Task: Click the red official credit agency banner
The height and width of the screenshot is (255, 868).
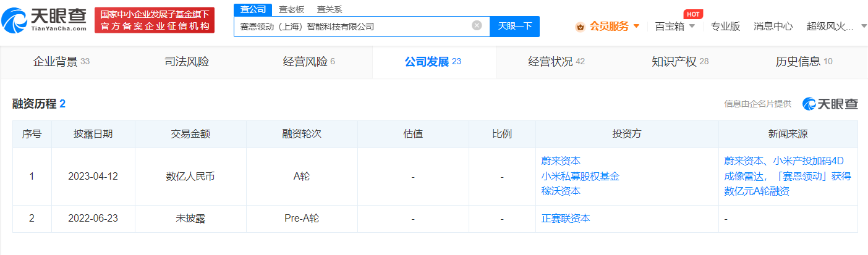Action: pyautogui.click(x=155, y=20)
